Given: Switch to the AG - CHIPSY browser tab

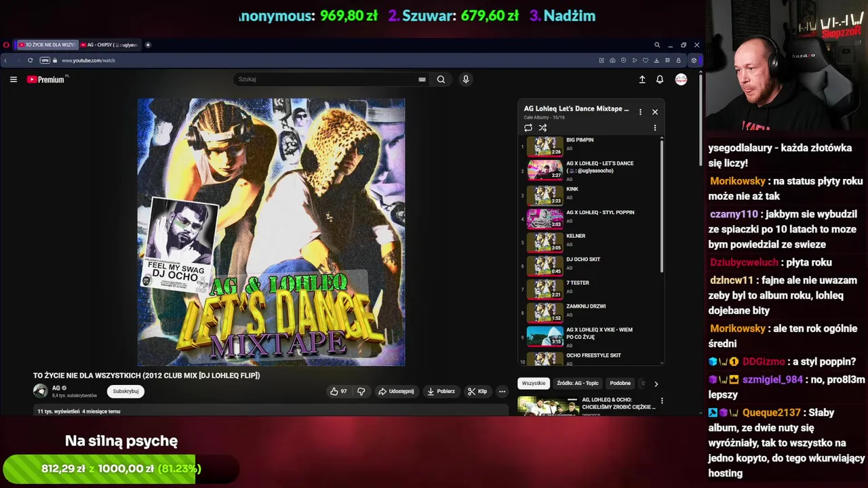Looking at the screenshot, I should pos(109,45).
